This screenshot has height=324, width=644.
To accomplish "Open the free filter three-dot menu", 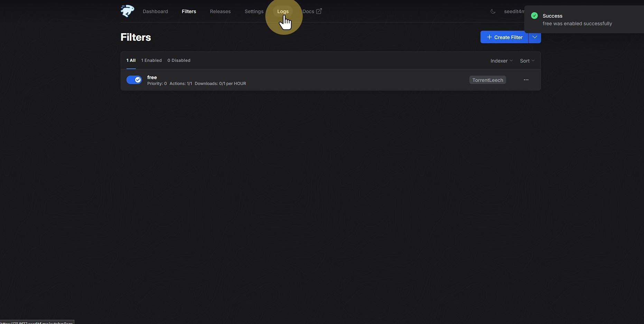I will coord(526,80).
